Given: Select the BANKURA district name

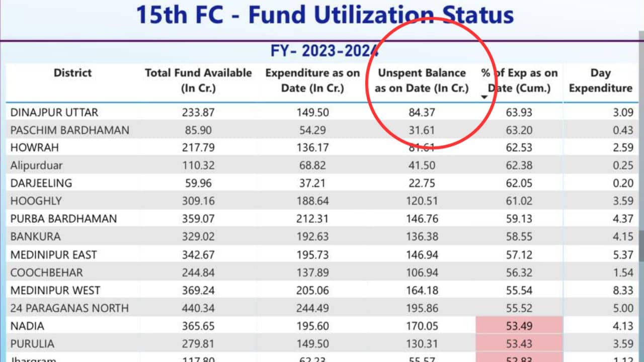Looking at the screenshot, I should click(x=35, y=236).
